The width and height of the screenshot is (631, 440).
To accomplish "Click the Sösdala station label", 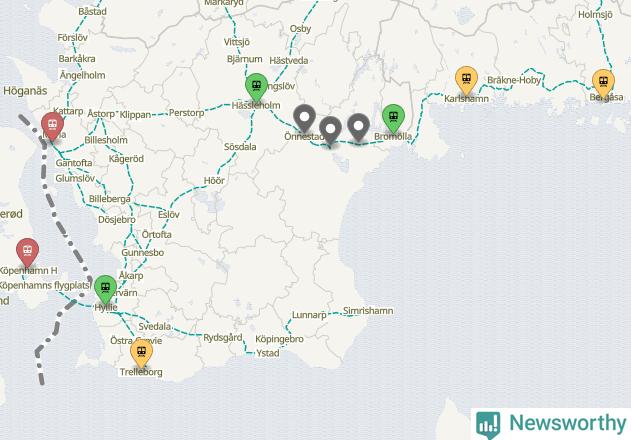I will pos(240,147).
